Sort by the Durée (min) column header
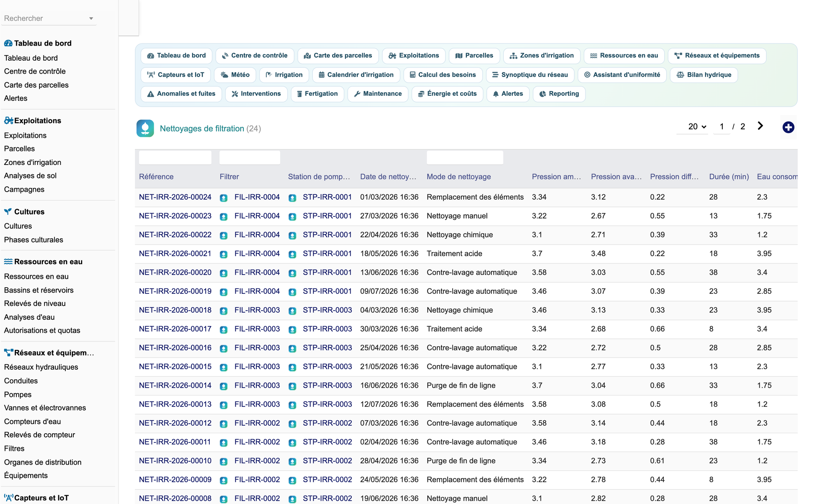815x504 pixels. (x=729, y=177)
